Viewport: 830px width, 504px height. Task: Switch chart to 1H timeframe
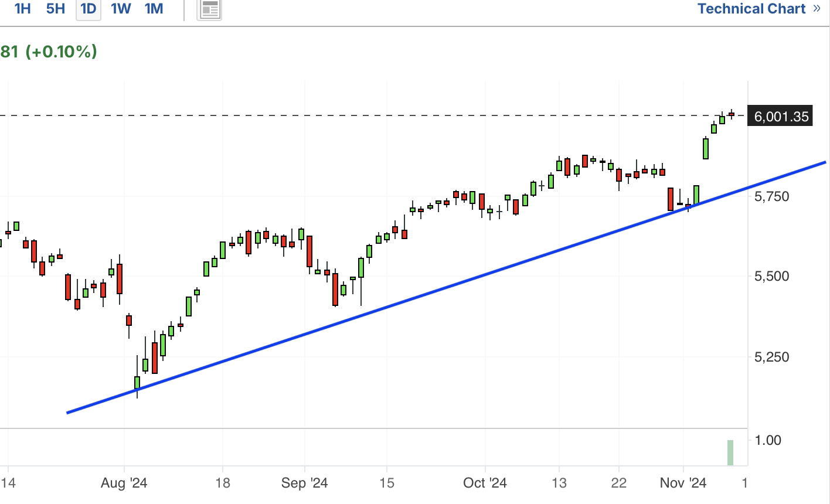(x=22, y=9)
